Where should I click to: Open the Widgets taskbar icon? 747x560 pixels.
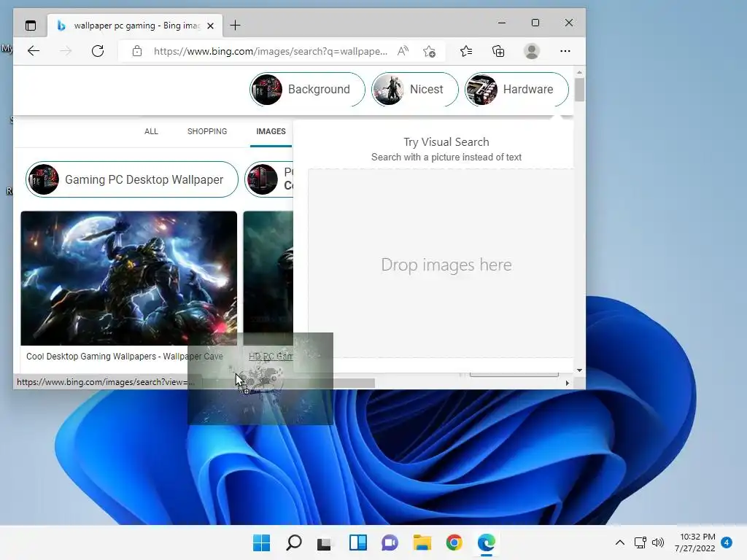point(357,542)
